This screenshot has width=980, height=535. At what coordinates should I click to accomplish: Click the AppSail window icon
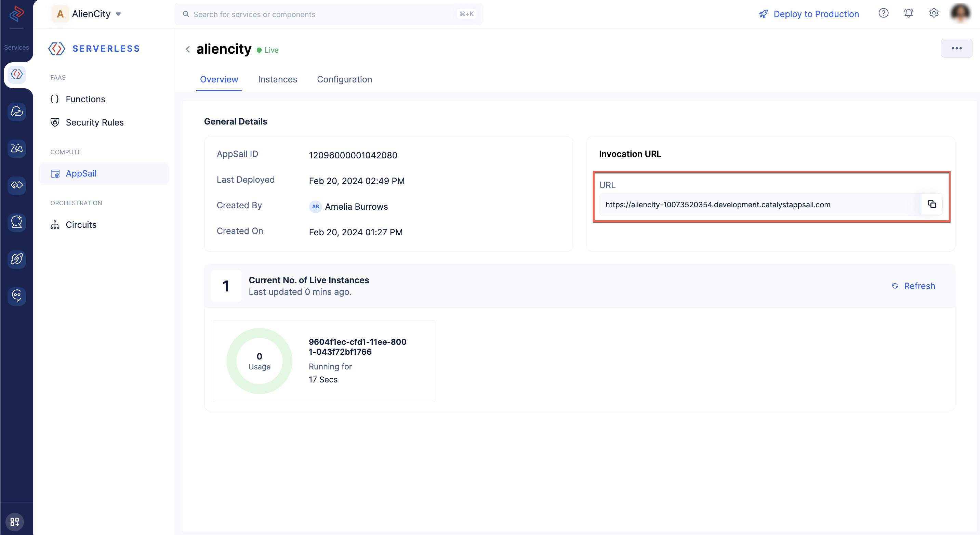(55, 174)
